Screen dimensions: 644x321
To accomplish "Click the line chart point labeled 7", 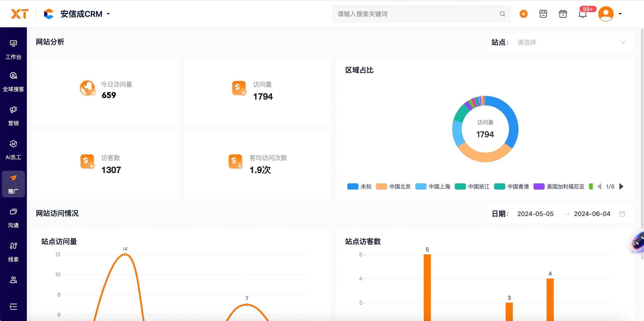I will 247,304.
